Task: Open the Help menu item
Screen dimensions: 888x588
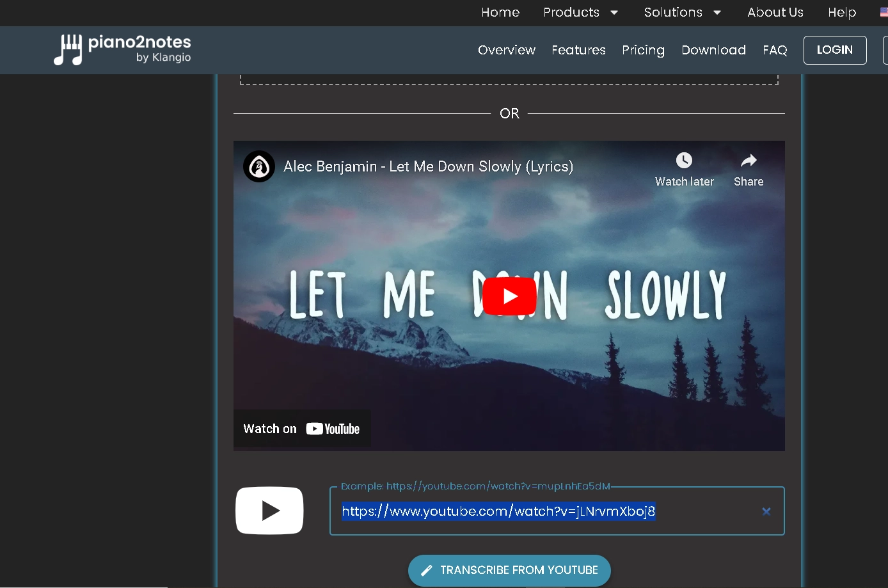Action: (x=842, y=12)
